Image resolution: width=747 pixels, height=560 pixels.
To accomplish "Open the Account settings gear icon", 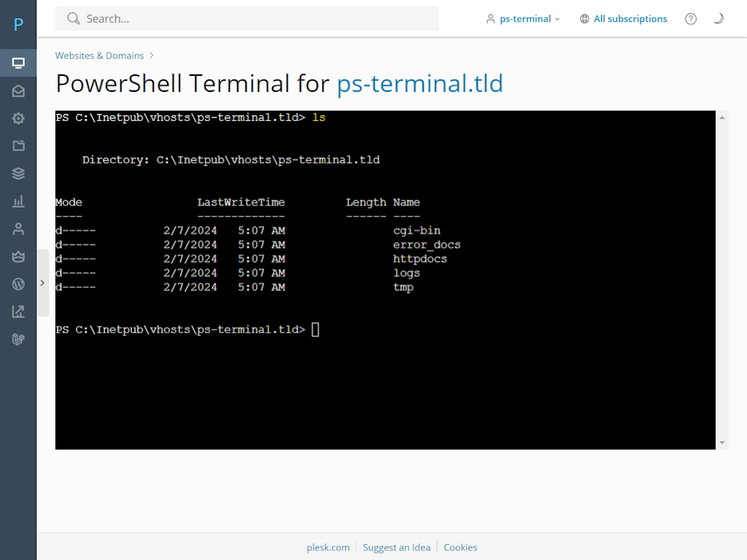I will pos(18,118).
